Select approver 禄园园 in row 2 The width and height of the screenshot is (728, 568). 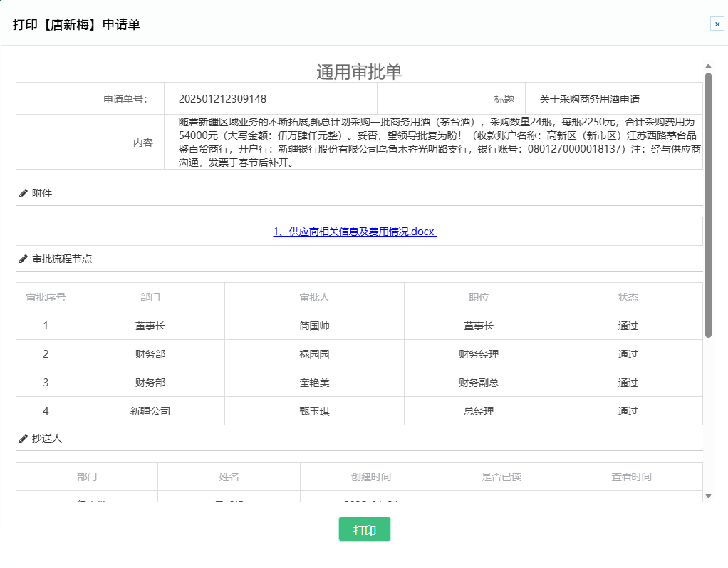(x=314, y=354)
